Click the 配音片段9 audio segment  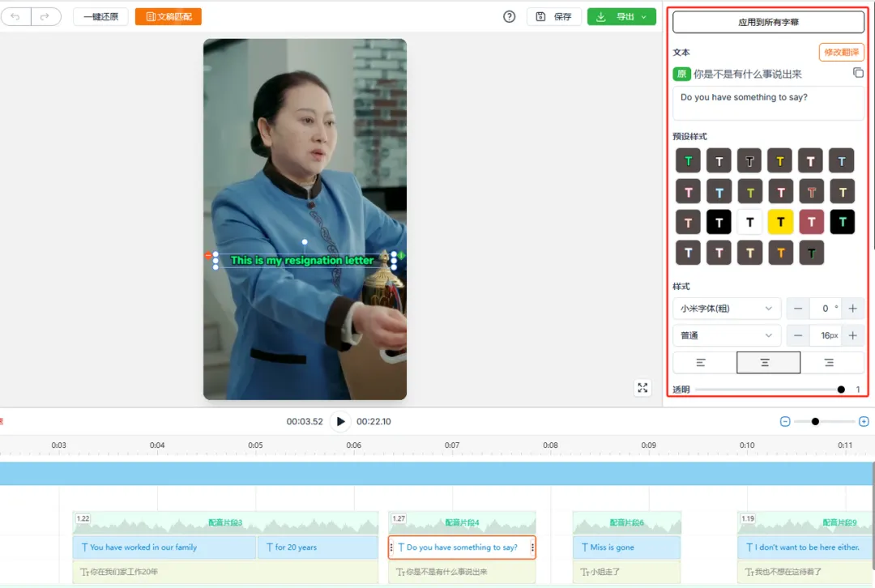point(806,522)
